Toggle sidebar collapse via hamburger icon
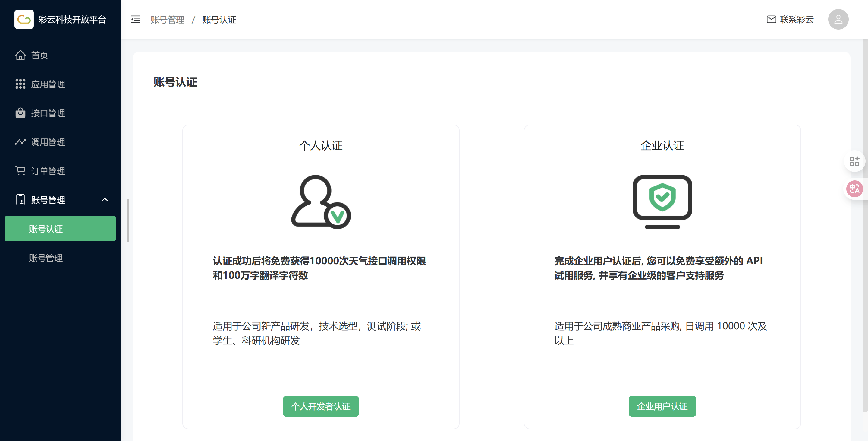 [x=135, y=19]
